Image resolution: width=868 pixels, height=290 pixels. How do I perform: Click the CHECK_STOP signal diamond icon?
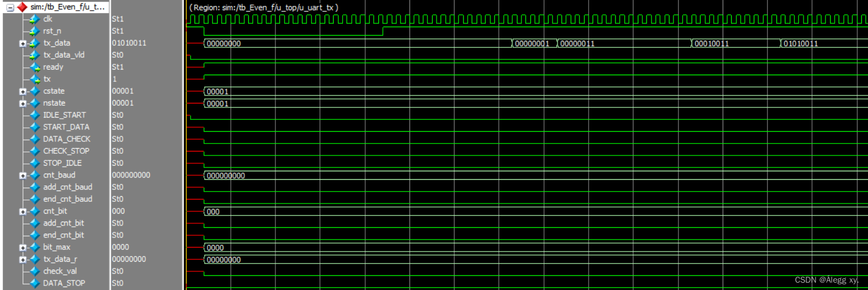pyautogui.click(x=34, y=151)
